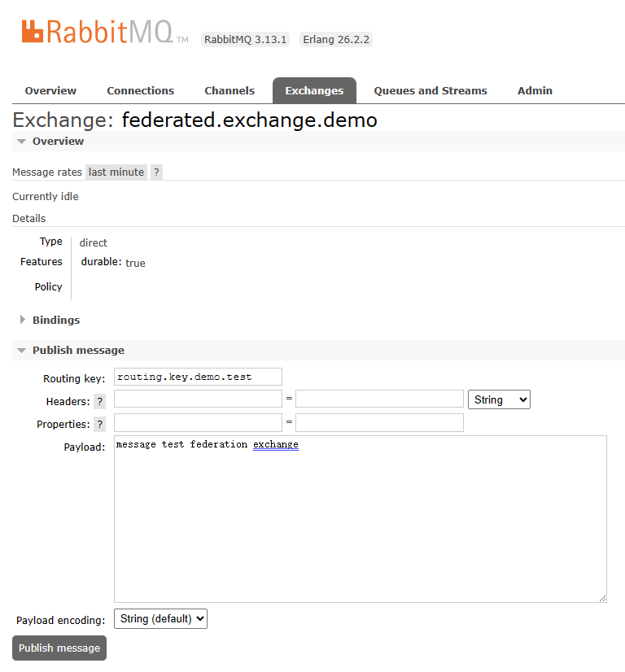Collapse the Overview section triangle
Image resolution: width=625 pixels, height=672 pixels.
click(21, 142)
